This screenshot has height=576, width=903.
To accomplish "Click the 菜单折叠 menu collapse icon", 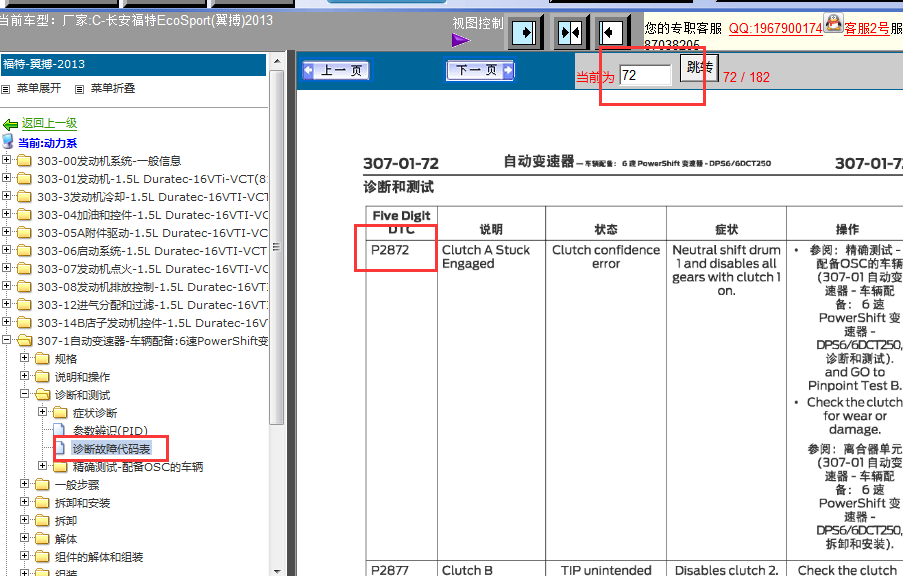I will pyautogui.click(x=79, y=89).
